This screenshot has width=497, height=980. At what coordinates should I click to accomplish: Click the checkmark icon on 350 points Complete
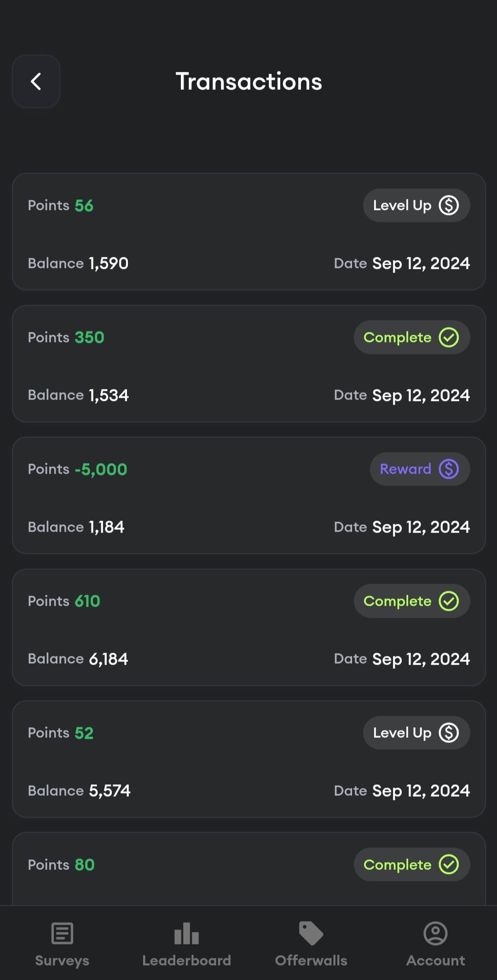[449, 337]
